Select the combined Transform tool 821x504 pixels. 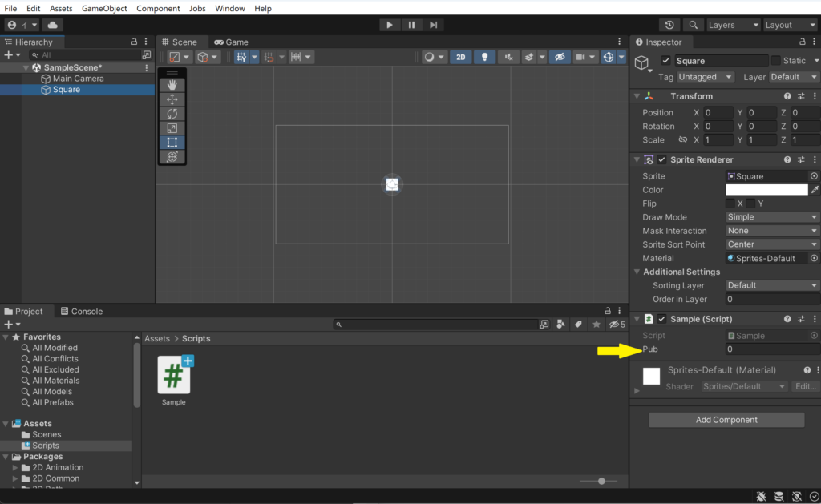[x=172, y=157]
